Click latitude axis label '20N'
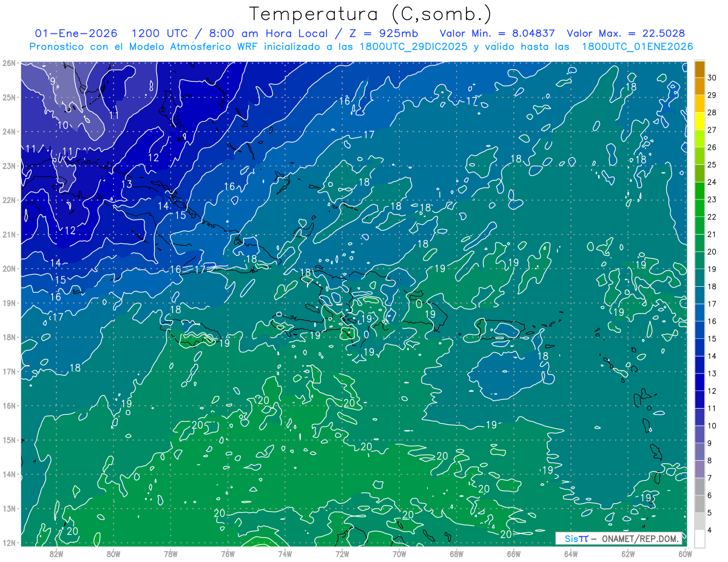 pos(8,268)
